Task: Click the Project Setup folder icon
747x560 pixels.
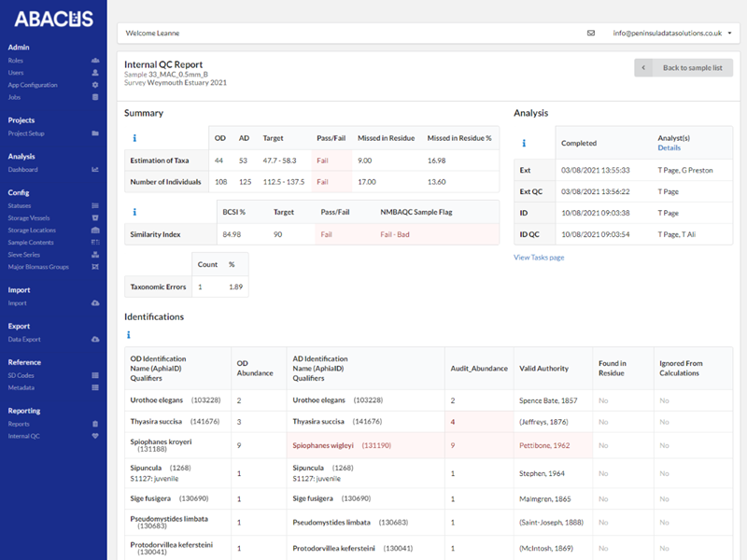Action: pos(94,133)
